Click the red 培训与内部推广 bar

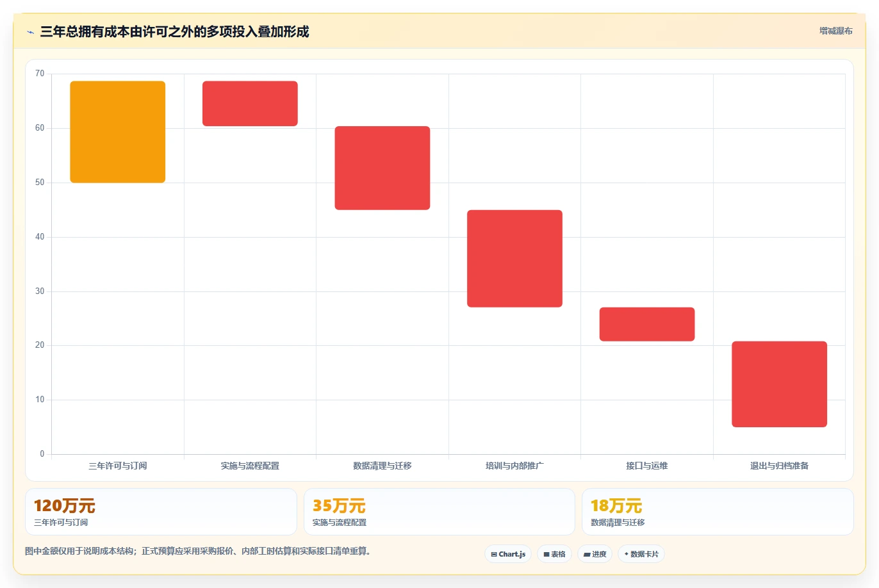coord(514,259)
